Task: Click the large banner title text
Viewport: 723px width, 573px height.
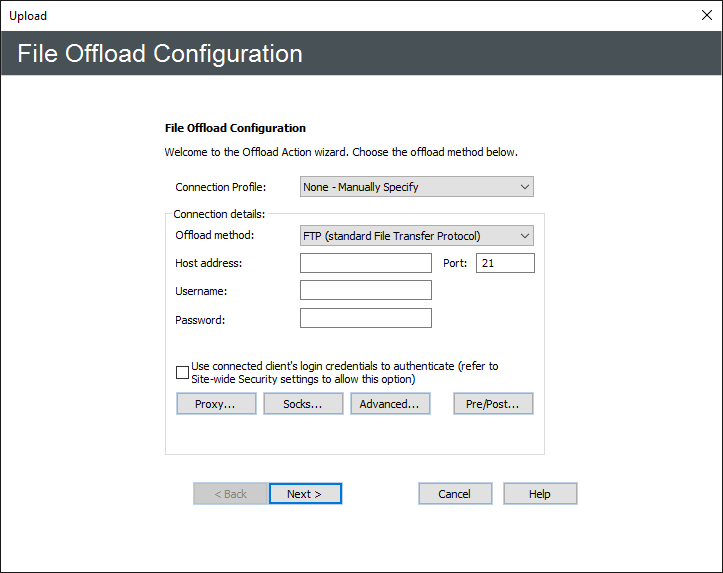Action: click(160, 53)
